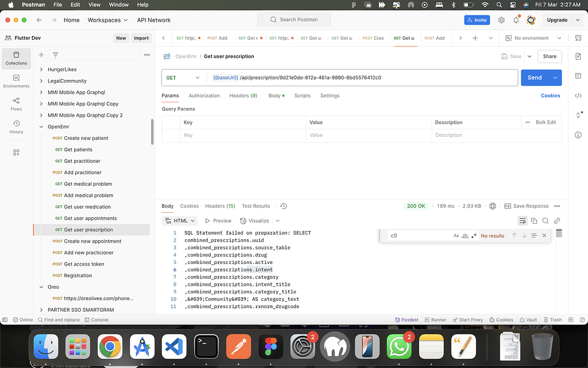Copy the response body
Viewport: 588px width, 368px height.
click(534, 220)
